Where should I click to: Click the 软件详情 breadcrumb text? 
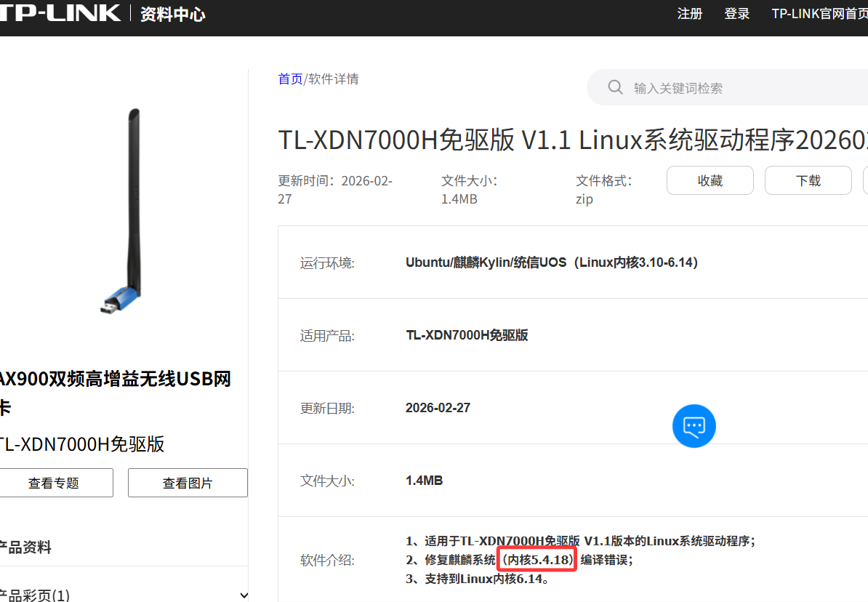334,79
